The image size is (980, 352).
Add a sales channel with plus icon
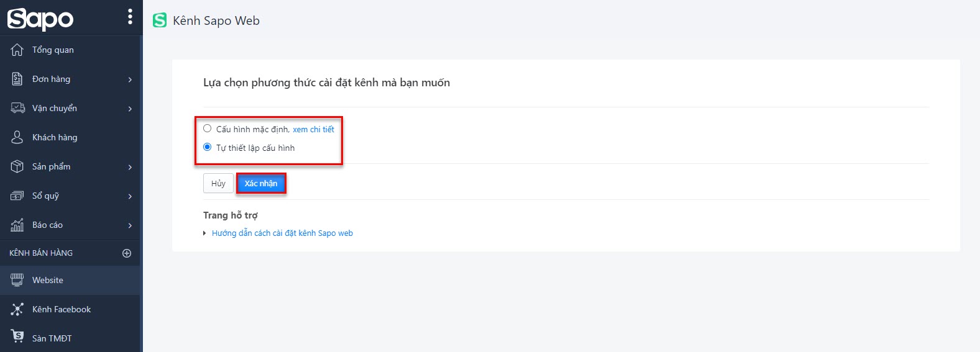click(127, 253)
